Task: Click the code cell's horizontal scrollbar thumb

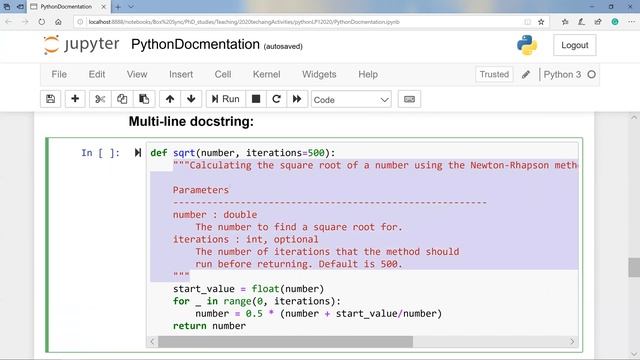Action: point(285,342)
